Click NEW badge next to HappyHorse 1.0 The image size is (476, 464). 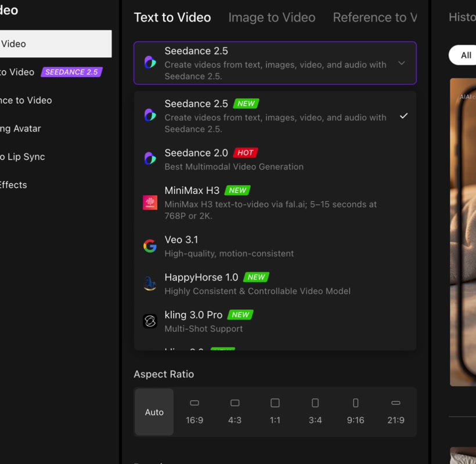[x=256, y=277]
